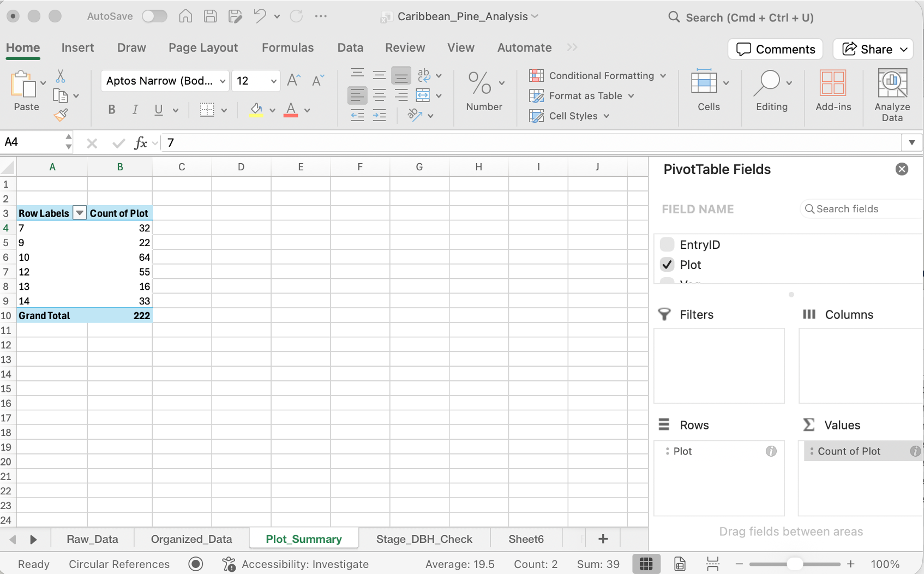Viewport: 924px width, 574px height.
Task: Click Accessibility: Investigate in status bar
Action: pos(295,564)
